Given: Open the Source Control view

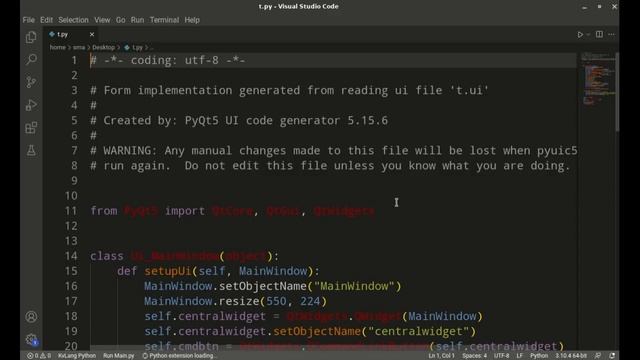Looking at the screenshot, I should click(31, 82).
